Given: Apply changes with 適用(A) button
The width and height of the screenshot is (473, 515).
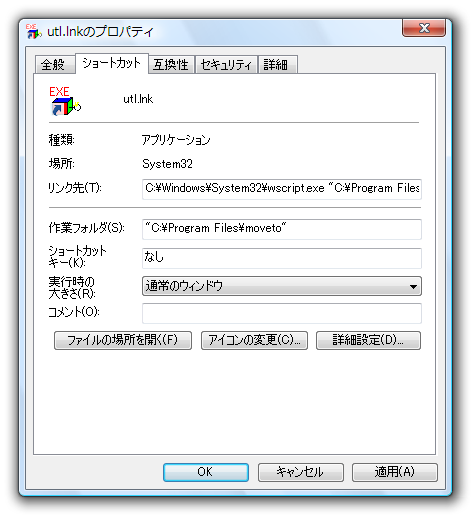Looking at the screenshot, I should tap(395, 472).
